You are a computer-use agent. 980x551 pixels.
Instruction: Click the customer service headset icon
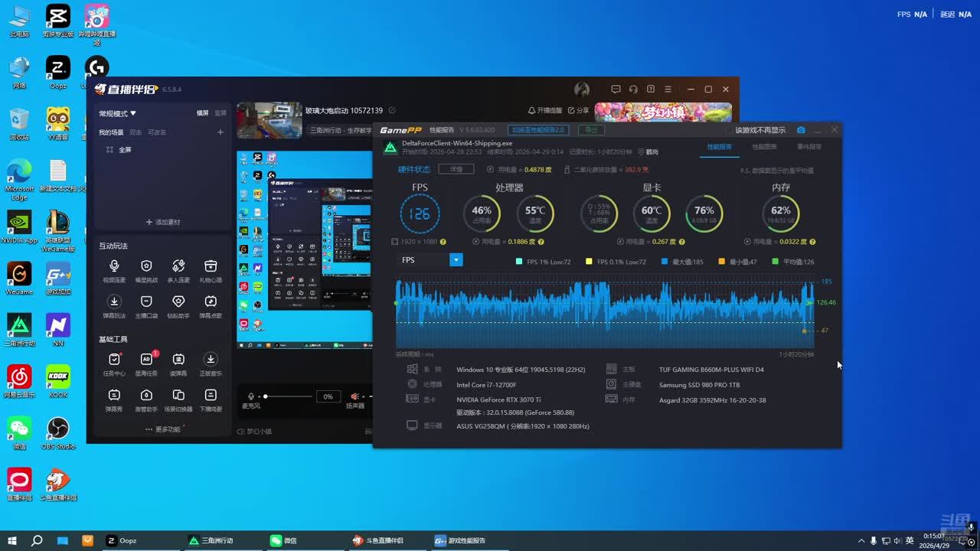pos(633,90)
